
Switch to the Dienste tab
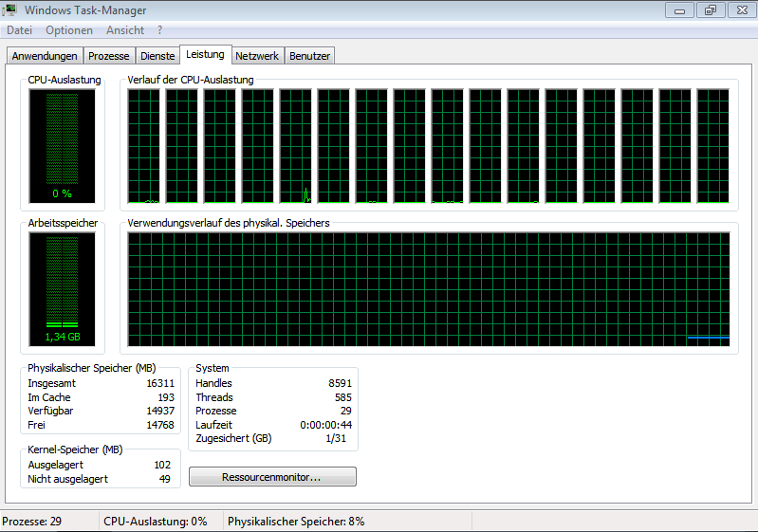click(157, 56)
